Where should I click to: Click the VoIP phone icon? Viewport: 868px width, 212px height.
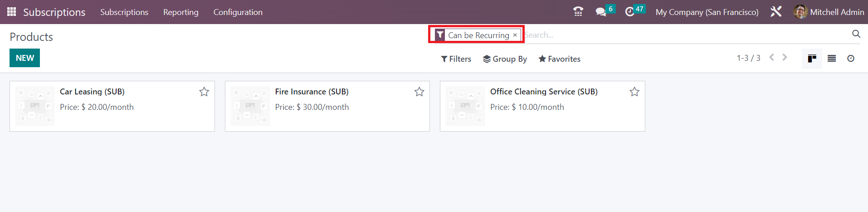(578, 12)
